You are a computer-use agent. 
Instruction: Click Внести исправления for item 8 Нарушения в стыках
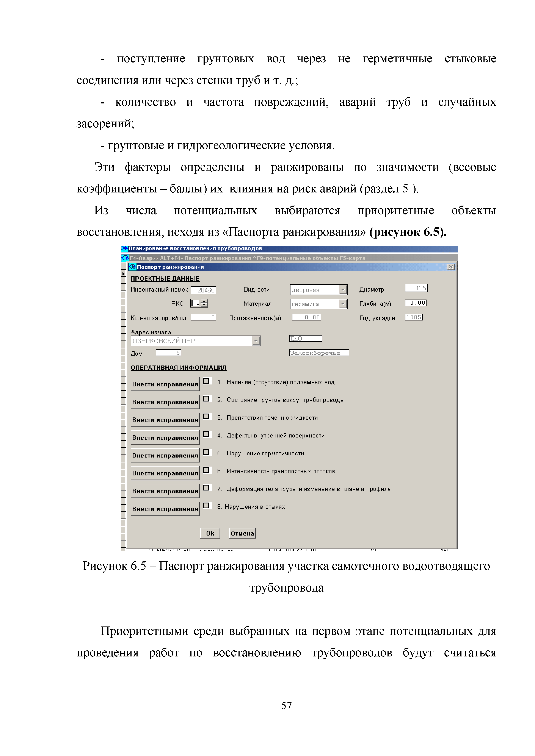pyautogui.click(x=165, y=508)
